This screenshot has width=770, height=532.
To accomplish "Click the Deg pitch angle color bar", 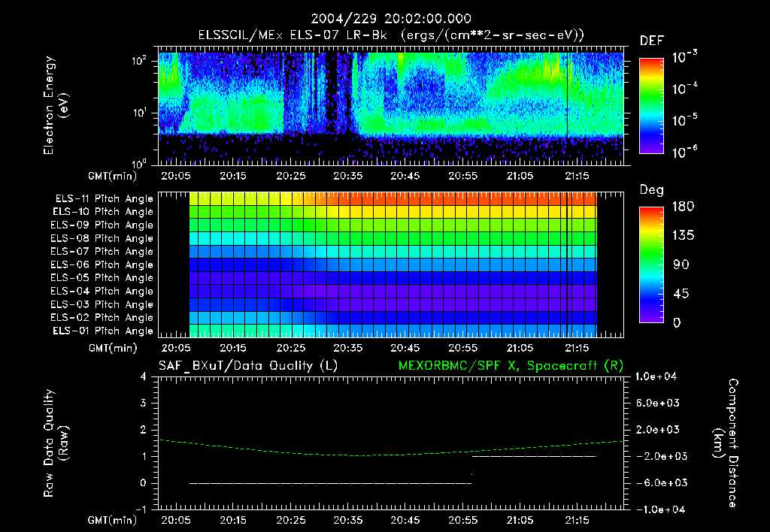I will [x=651, y=264].
